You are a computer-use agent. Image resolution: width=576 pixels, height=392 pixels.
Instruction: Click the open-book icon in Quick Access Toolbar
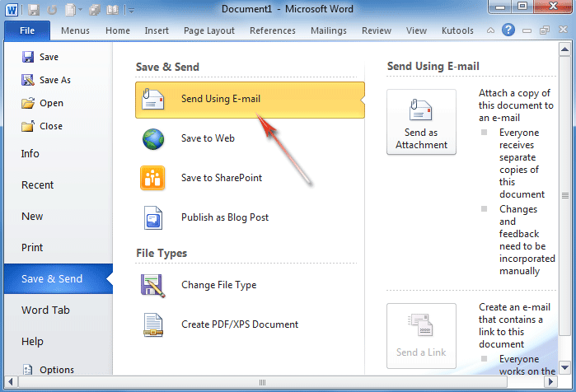[x=112, y=10]
